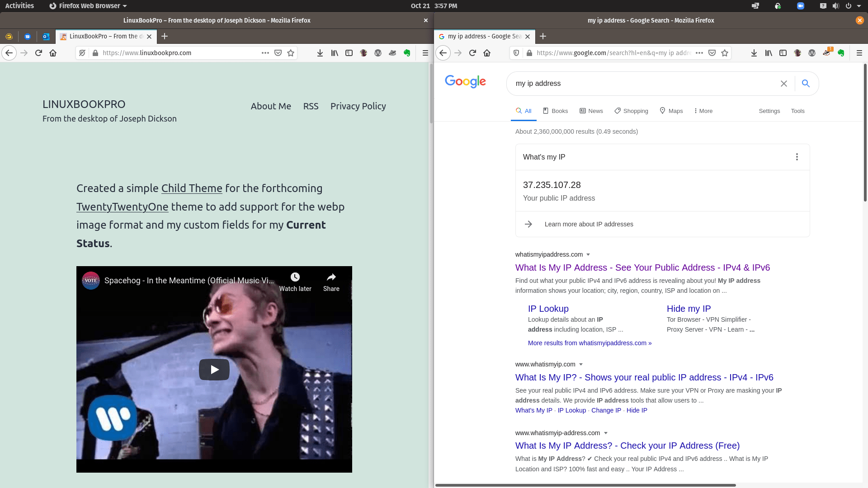Click the Google logo

tap(465, 81)
